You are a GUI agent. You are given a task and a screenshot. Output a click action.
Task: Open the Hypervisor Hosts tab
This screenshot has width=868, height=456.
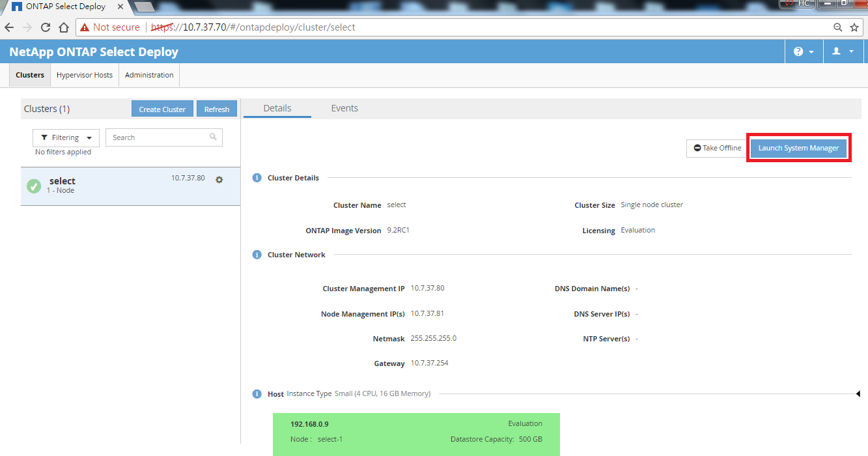(x=85, y=75)
